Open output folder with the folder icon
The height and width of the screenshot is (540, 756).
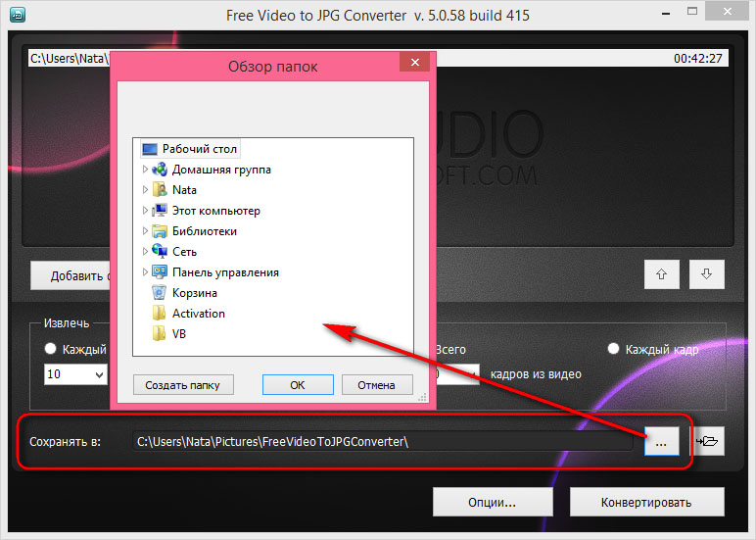coord(707,441)
